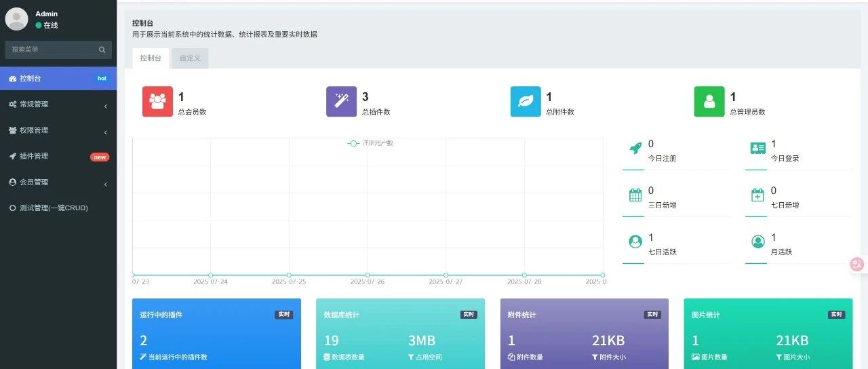Click the 总附件数 label
Screen dimensions: 868x369
click(560, 112)
